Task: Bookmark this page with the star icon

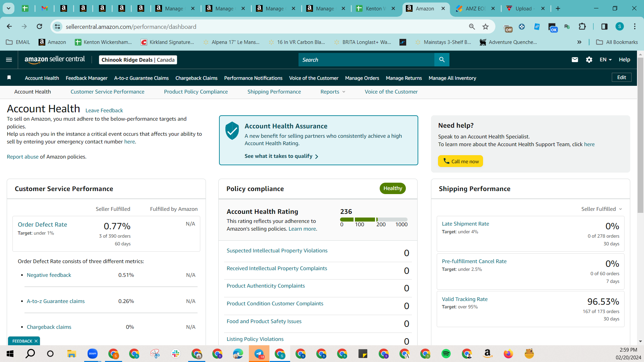Action: 485,26
